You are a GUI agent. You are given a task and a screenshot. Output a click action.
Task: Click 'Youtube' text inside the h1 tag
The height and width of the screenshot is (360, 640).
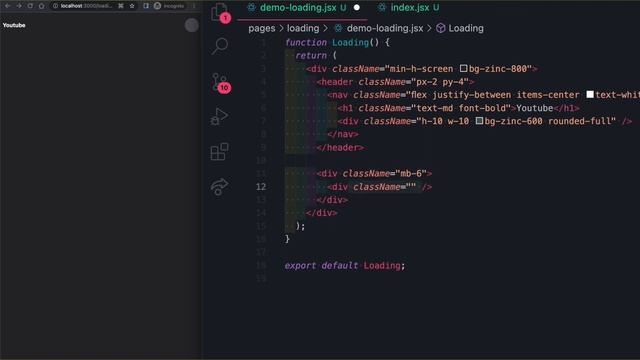(535, 108)
